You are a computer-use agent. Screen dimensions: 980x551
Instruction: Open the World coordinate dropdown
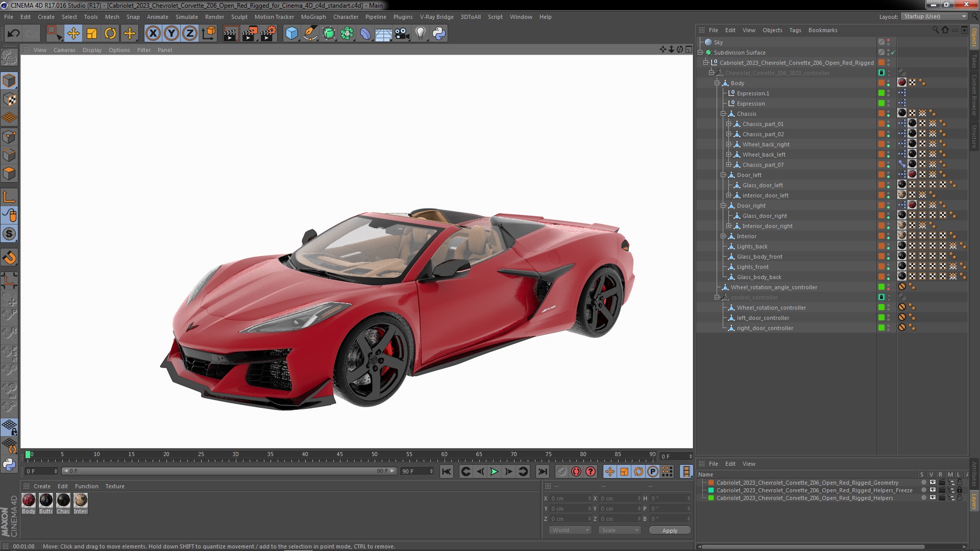(570, 531)
